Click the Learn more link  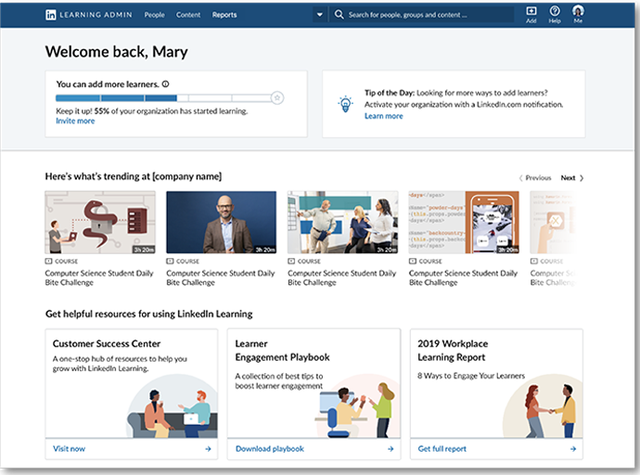pyautogui.click(x=384, y=116)
